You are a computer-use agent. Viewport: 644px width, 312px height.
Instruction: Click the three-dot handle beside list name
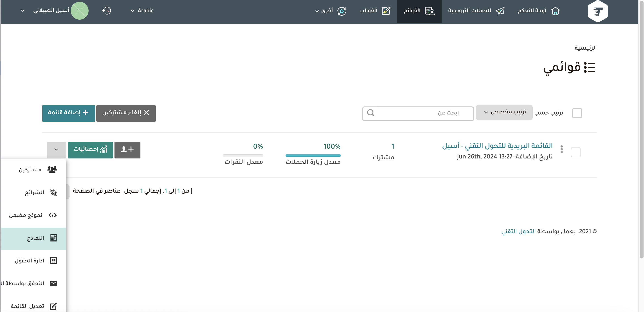(x=561, y=149)
